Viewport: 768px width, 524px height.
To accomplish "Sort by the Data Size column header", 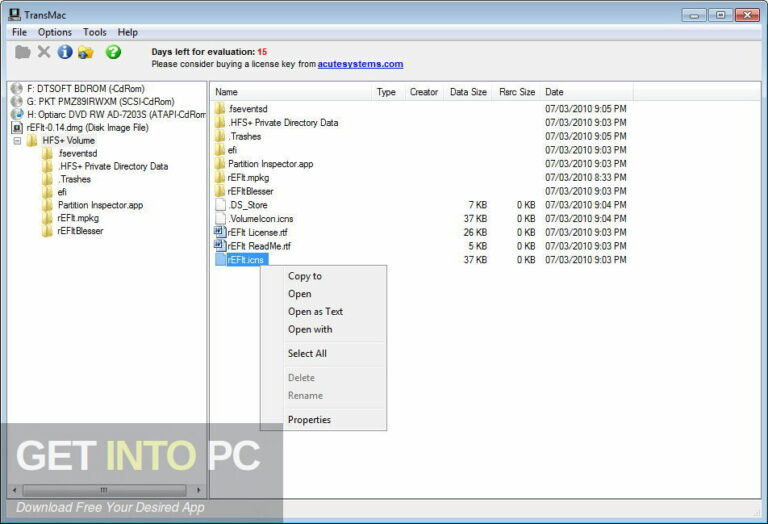I will click(x=468, y=92).
